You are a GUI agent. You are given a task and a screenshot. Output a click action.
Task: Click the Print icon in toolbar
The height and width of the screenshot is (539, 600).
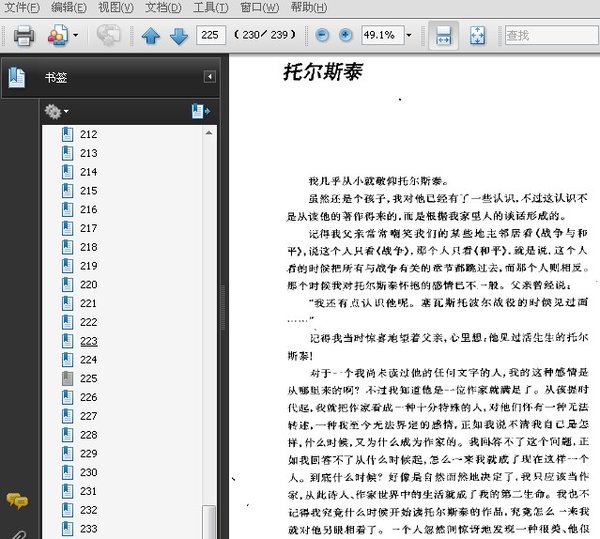(x=24, y=36)
